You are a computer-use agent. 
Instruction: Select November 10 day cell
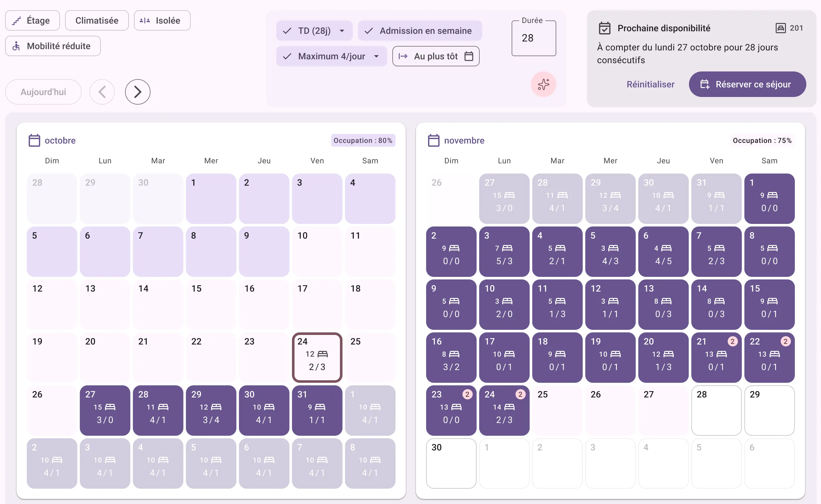[504, 304]
